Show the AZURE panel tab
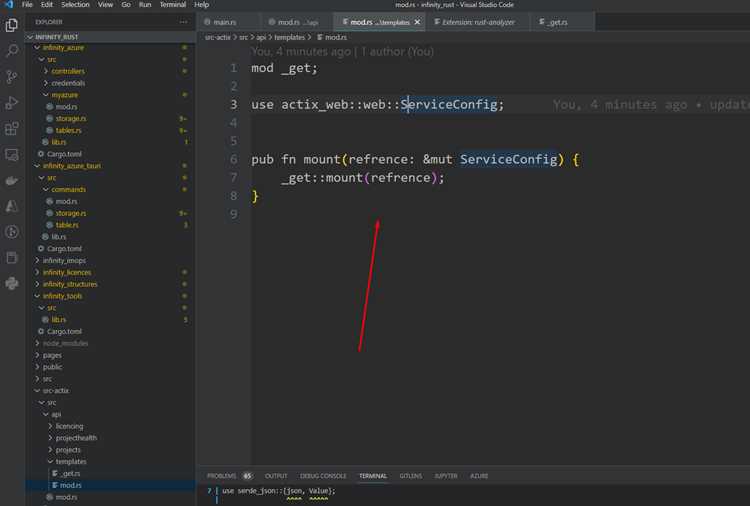750x506 pixels. [479, 476]
